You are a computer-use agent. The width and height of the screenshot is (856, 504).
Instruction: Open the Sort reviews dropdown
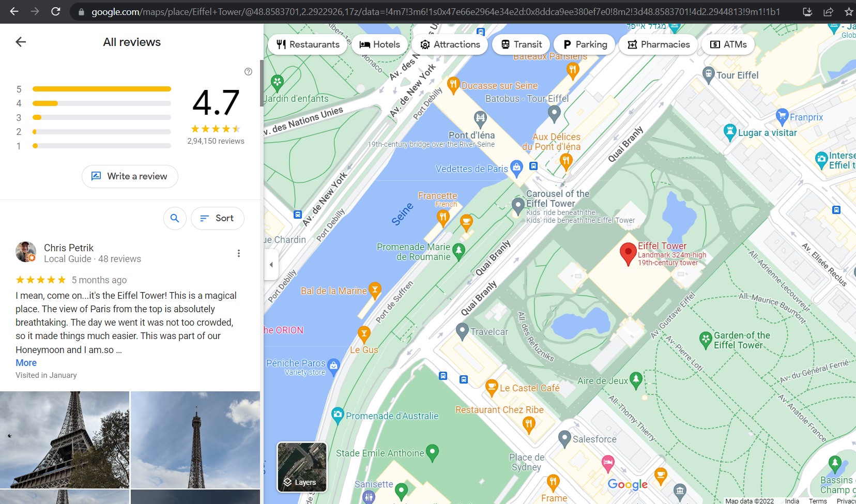tap(217, 218)
